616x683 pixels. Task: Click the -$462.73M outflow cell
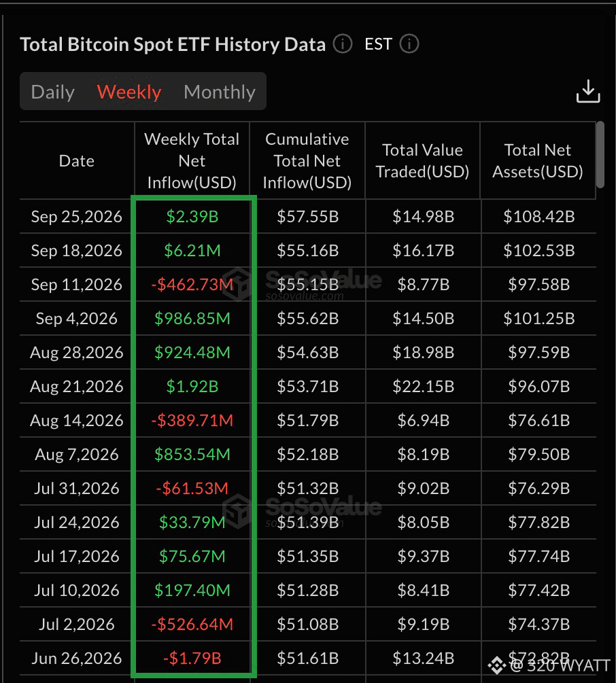tap(192, 285)
